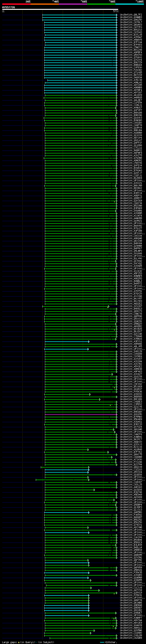Select the label UniRef100_C0KIP6

[131, 538]
